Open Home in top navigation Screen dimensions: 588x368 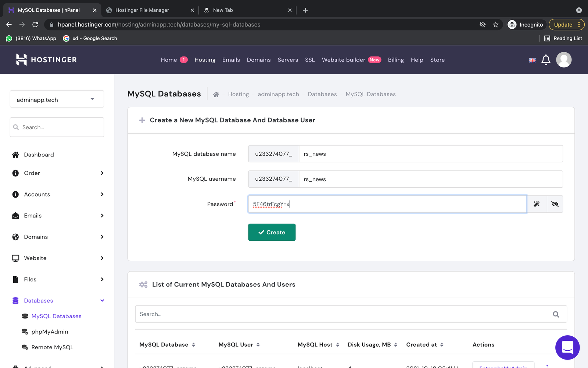pos(169,60)
